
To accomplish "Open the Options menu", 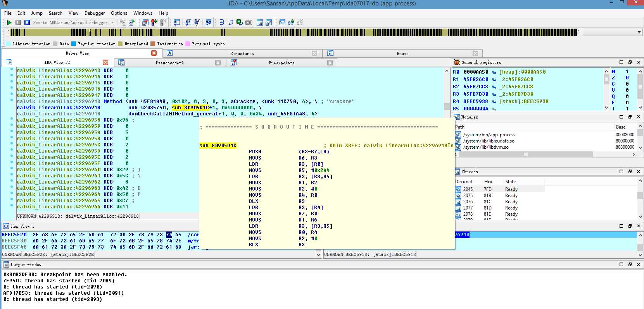I will 119,13.
